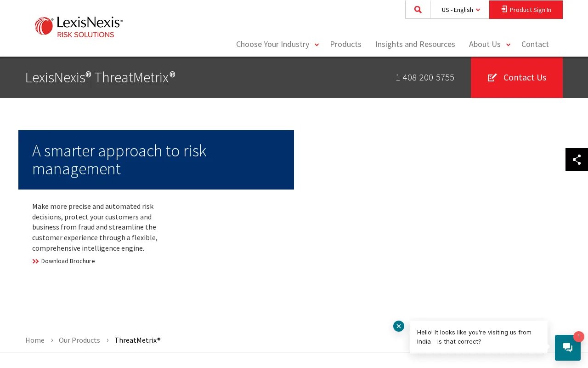The height and width of the screenshot is (368, 588).
Task: Open the live chat bubble icon
Action: 568,348
